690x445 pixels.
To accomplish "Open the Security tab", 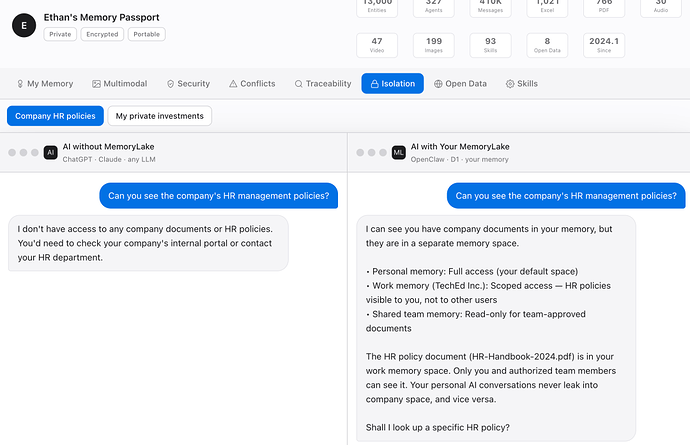I will pyautogui.click(x=188, y=84).
